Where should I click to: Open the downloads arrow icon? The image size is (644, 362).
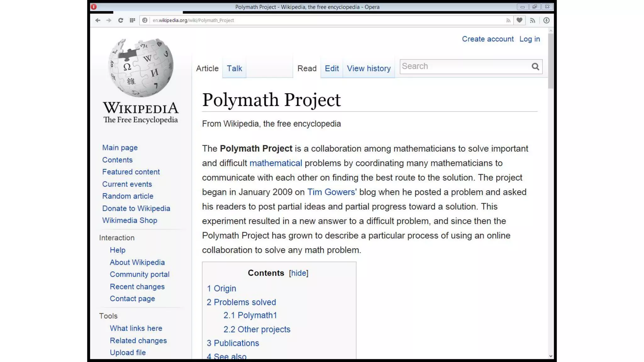point(546,20)
